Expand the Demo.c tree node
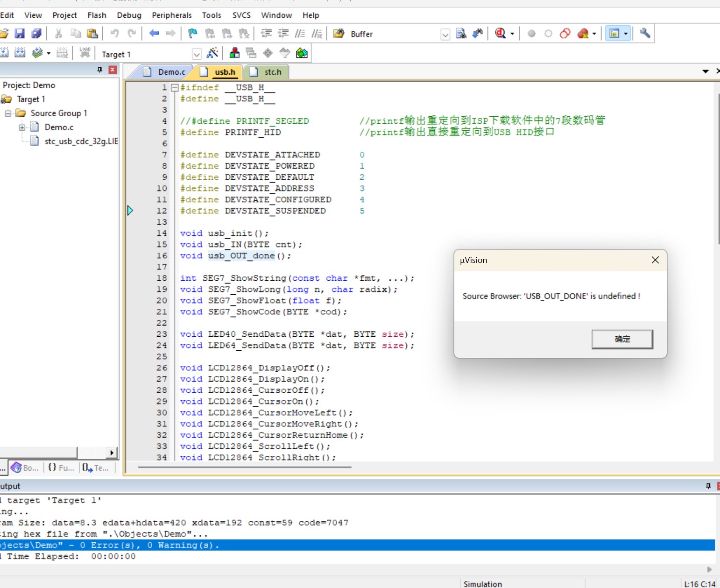 pyautogui.click(x=22, y=127)
